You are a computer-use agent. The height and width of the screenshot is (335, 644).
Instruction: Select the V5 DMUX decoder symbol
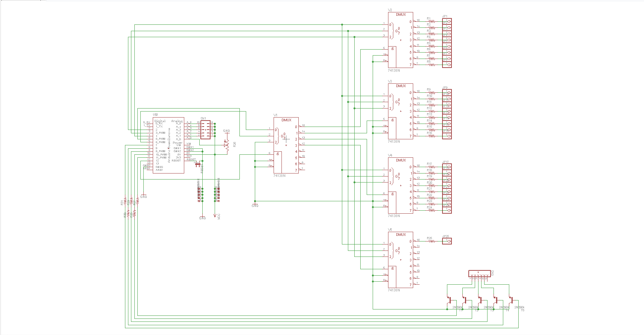(400, 260)
